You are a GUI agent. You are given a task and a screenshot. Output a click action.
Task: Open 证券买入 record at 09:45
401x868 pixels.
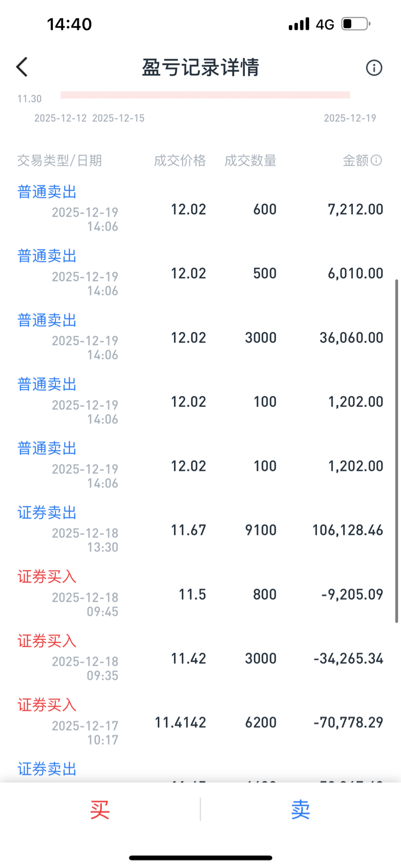click(200, 594)
